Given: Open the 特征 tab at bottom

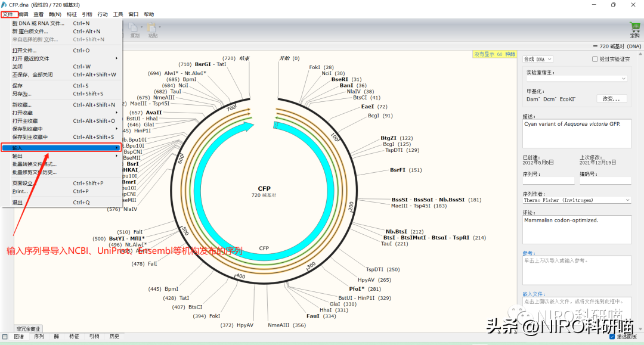Looking at the screenshot, I should (x=74, y=337).
